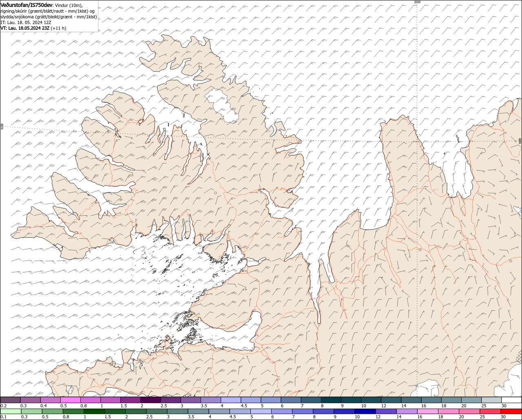Click the map title Veðurstofan/IS750dev
This screenshot has width=522, height=420.
coord(27,5)
